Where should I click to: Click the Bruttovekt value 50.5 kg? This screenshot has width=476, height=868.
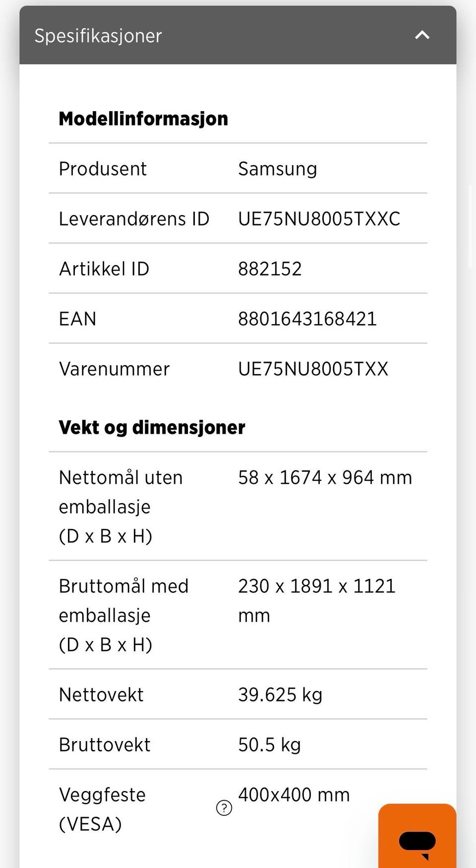tap(269, 745)
